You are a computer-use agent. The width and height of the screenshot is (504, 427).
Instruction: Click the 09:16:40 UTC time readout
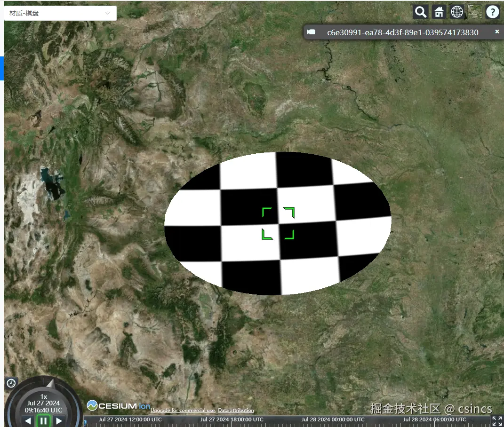pyautogui.click(x=43, y=410)
